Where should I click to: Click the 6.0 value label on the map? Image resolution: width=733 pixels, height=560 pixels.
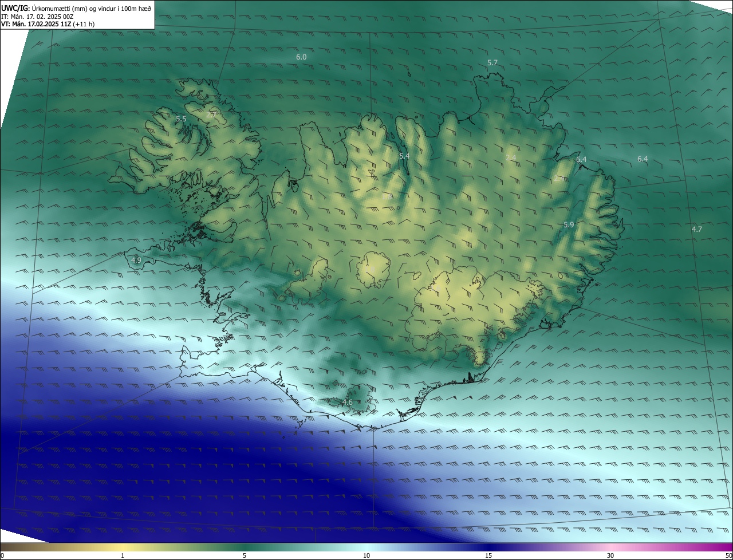[301, 57]
